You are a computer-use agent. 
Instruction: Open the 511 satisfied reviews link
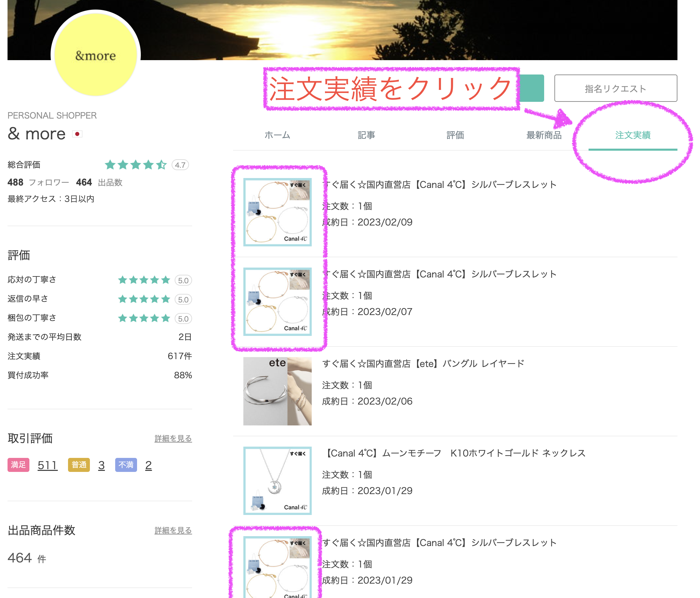point(48,465)
